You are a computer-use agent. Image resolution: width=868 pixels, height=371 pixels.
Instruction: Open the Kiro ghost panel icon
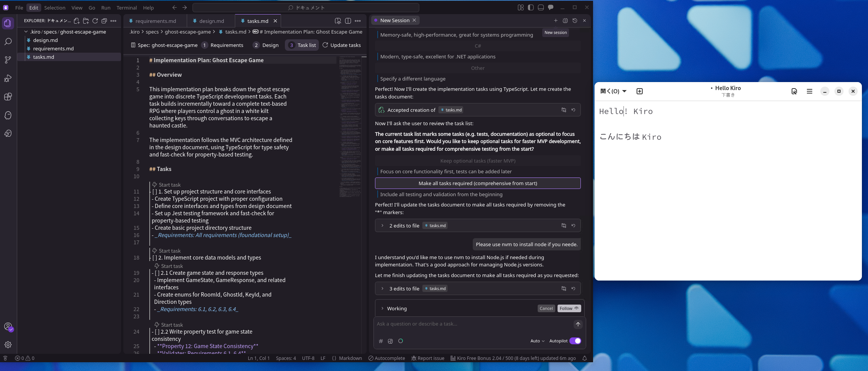[8, 115]
